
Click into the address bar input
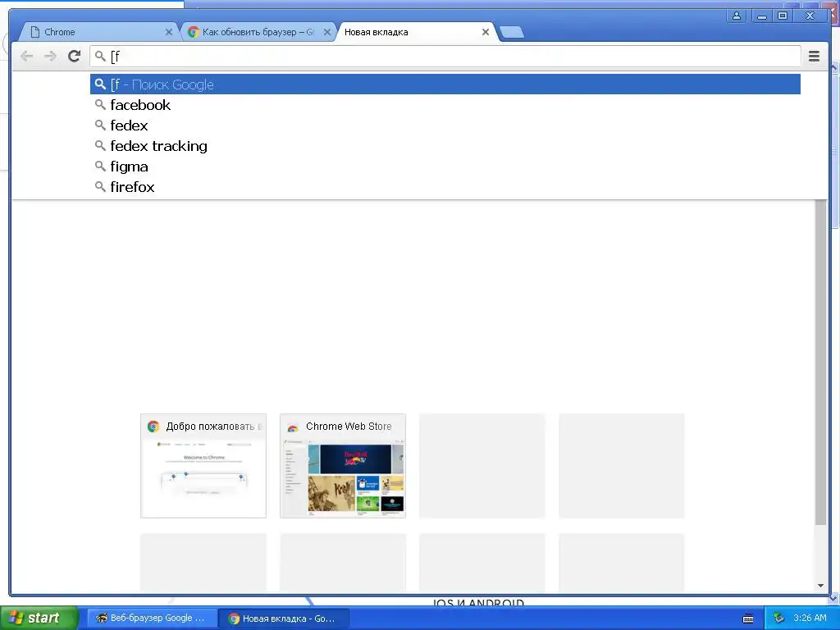pos(445,57)
